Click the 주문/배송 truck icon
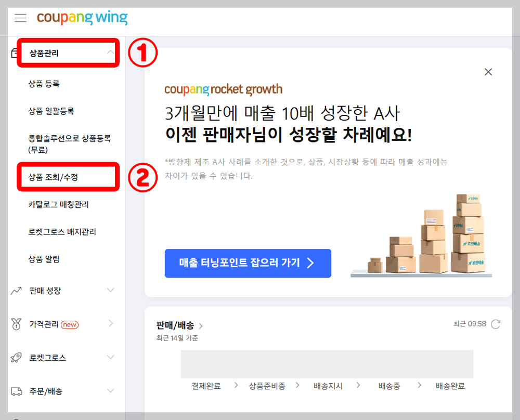The height and width of the screenshot is (420, 520). coord(16,391)
